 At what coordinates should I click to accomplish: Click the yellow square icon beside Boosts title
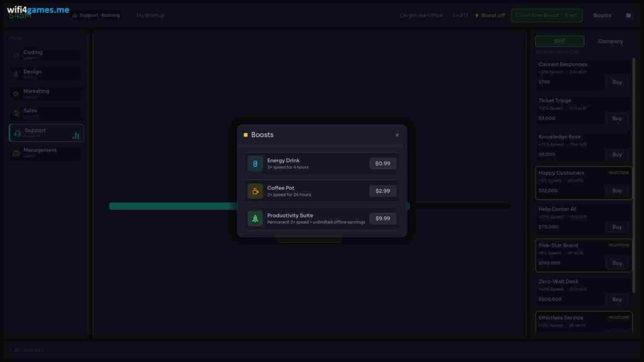click(246, 134)
